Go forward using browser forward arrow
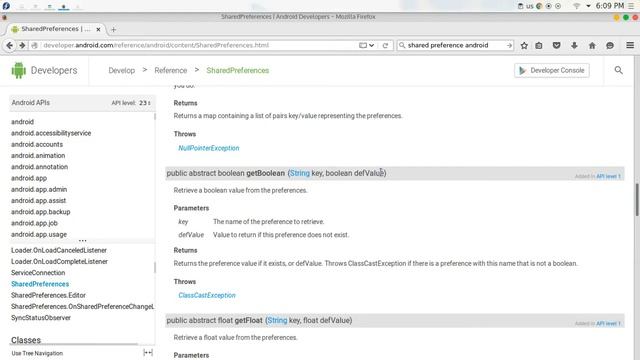 point(22,45)
